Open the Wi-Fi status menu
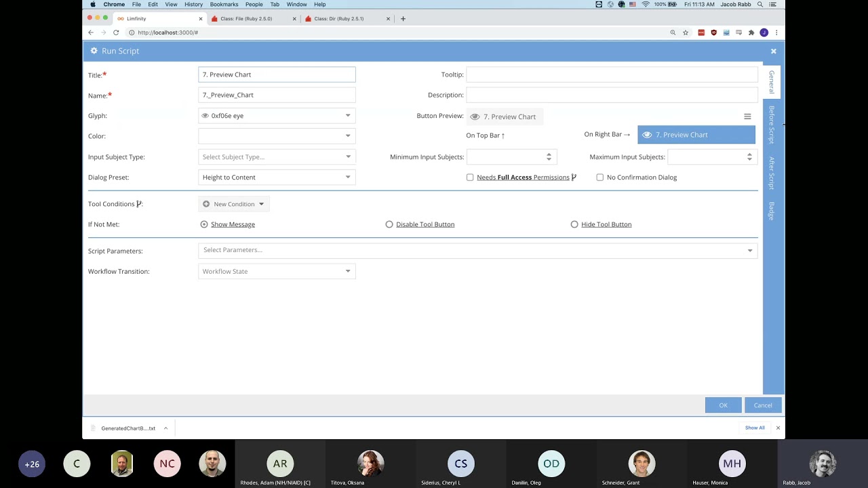The image size is (868, 488). tap(646, 4)
